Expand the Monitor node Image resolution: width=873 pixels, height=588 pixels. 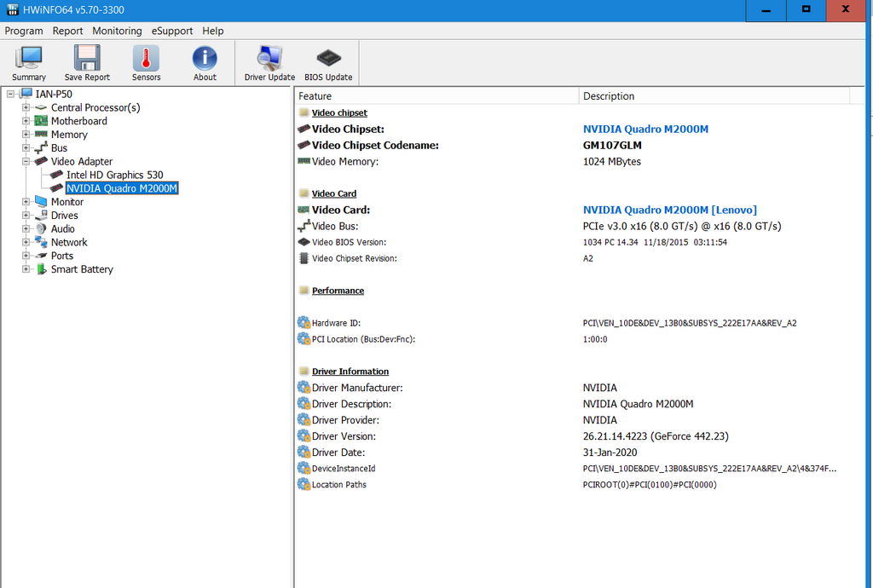(26, 201)
